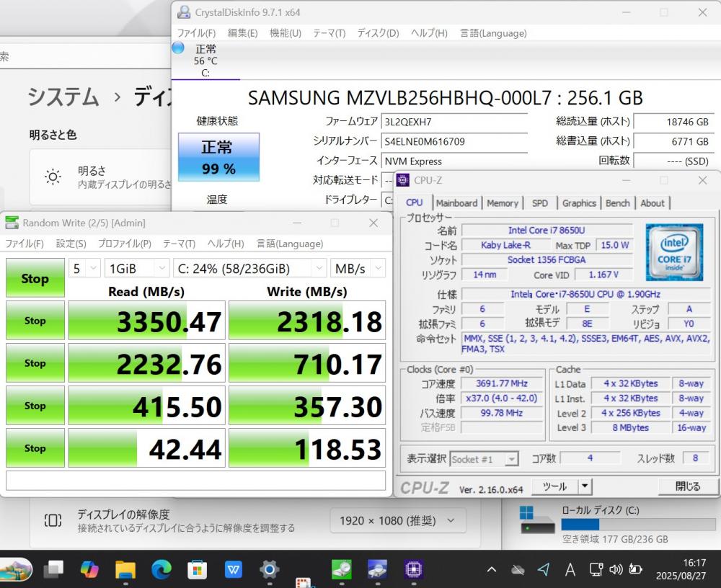This screenshot has height=588, width=721.
Task: Toggle the IME input mode 'A' indicator
Action: pos(570,570)
